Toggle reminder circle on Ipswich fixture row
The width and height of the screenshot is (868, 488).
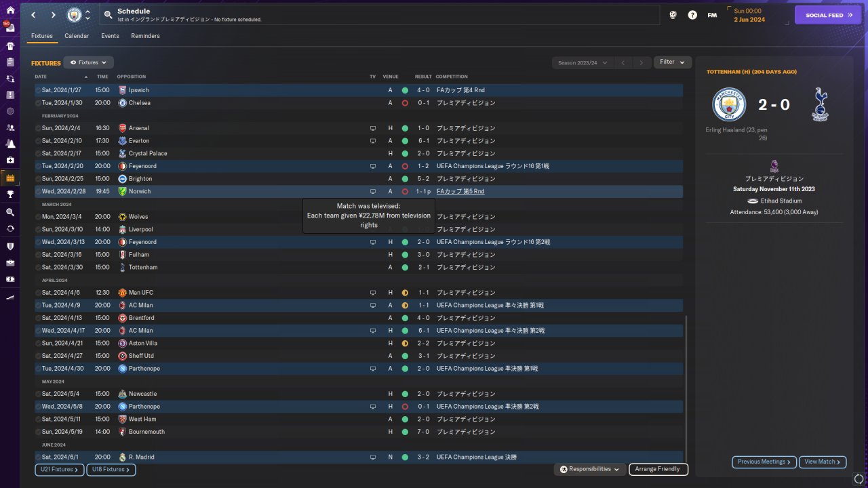(x=38, y=90)
